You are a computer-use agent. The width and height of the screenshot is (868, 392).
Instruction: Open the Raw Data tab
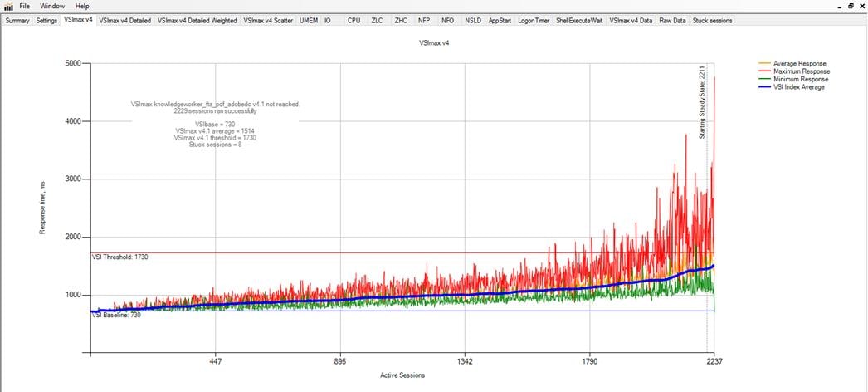(673, 21)
